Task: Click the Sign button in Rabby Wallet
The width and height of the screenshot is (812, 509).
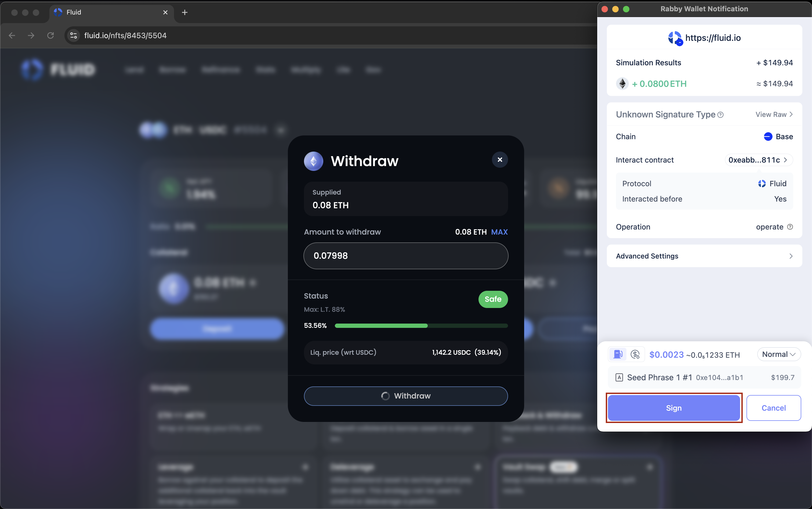Action: coord(674,408)
